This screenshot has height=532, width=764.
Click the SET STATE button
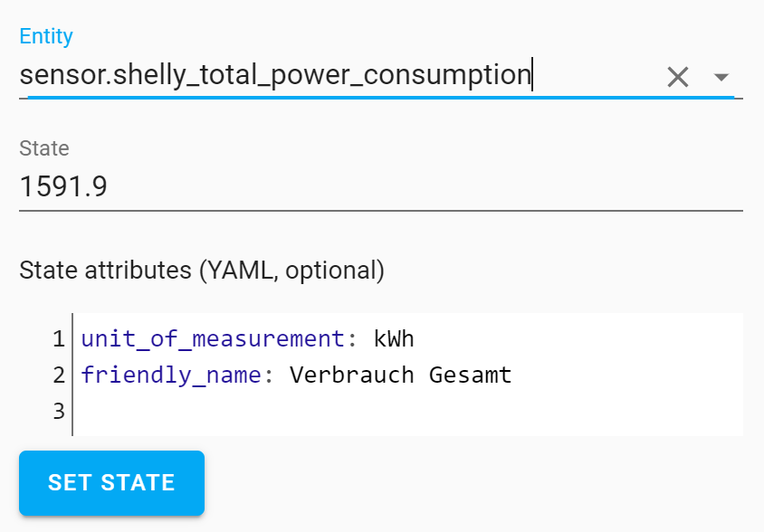[x=111, y=483]
